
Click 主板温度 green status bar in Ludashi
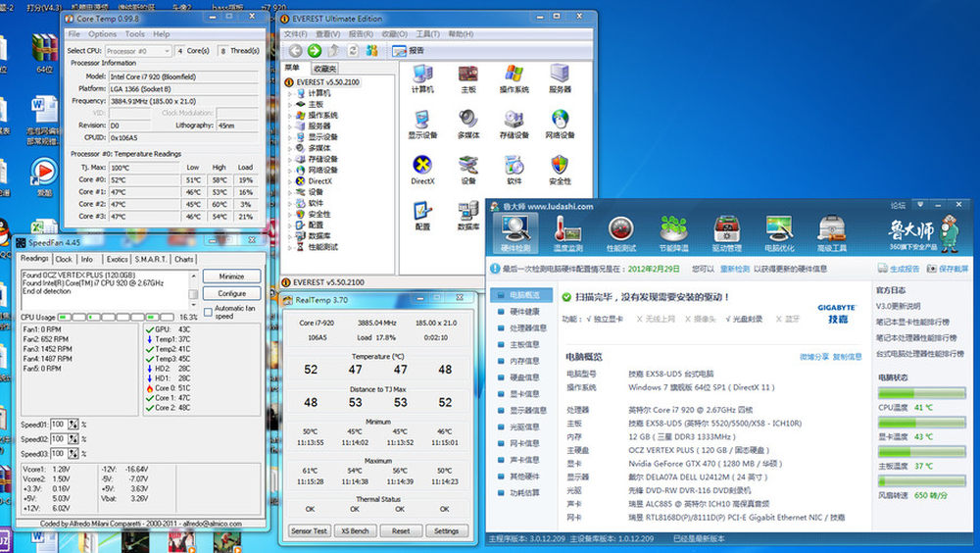[922, 452]
